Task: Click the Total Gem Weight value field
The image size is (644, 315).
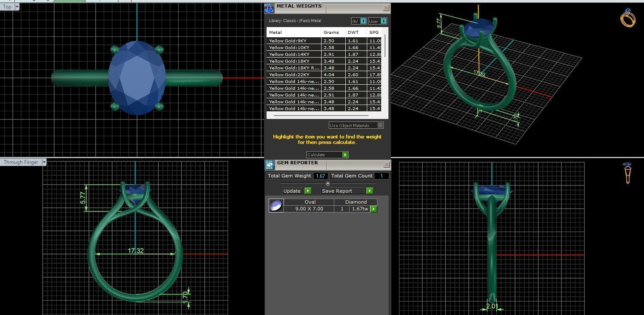Action: pyautogui.click(x=320, y=176)
